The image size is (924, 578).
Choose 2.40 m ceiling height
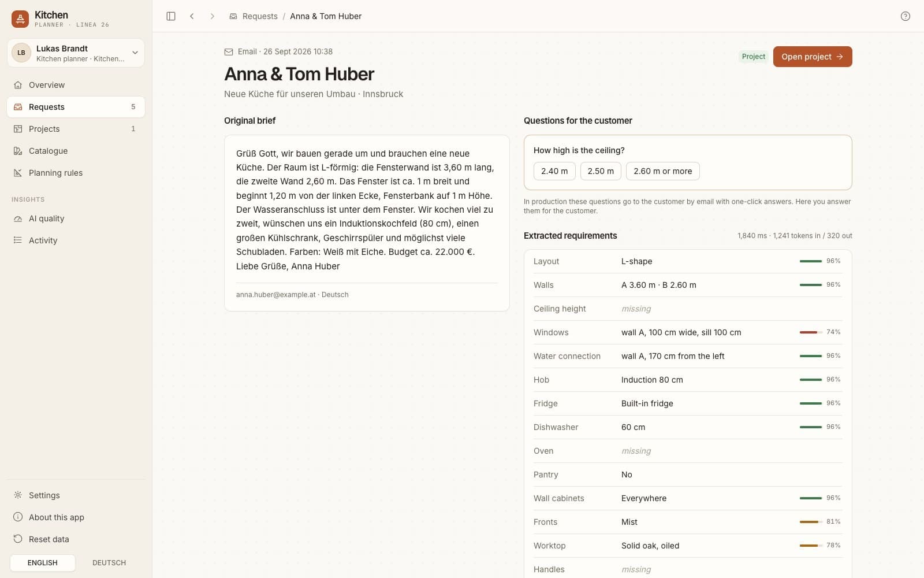[554, 171]
